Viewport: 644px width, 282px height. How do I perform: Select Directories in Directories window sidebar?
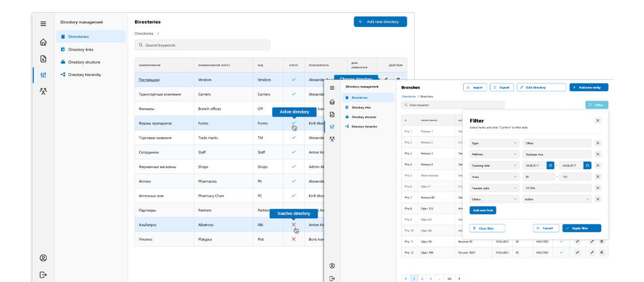pos(91,37)
